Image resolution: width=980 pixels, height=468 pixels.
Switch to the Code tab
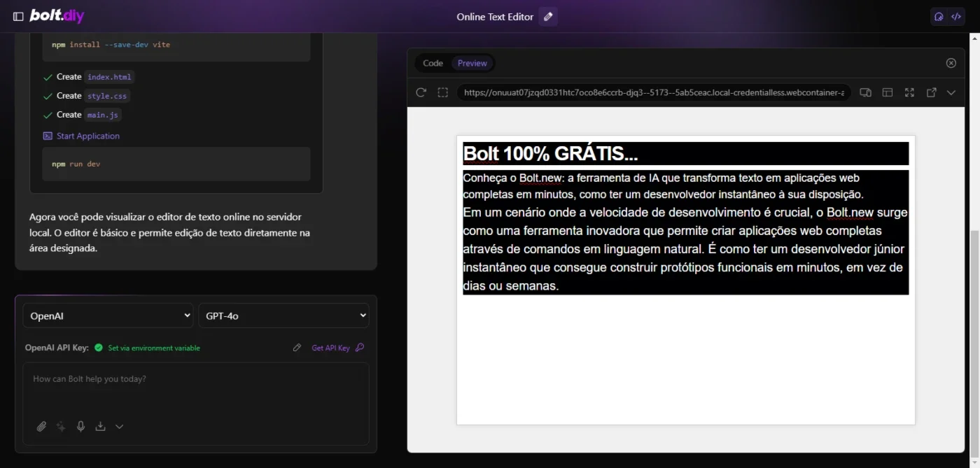coord(433,63)
